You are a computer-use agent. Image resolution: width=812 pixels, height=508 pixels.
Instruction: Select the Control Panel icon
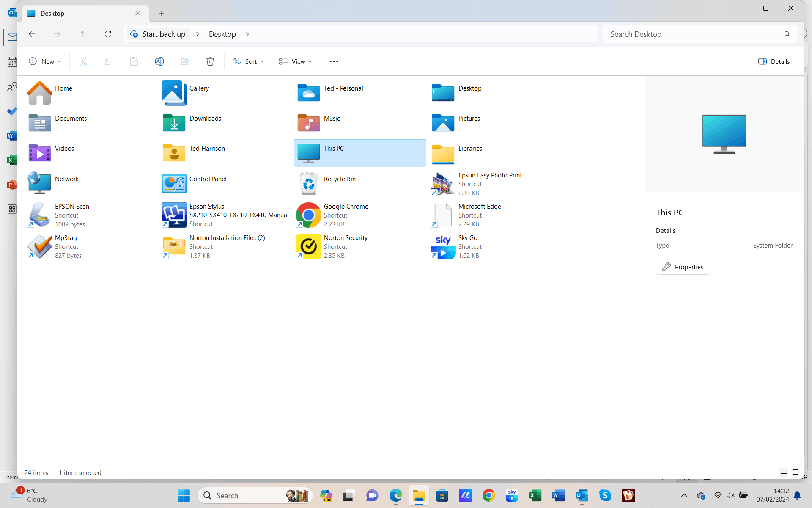coord(174,183)
